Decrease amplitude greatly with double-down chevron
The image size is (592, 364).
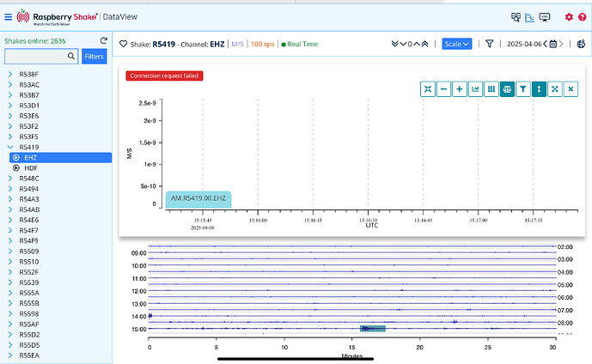(395, 44)
